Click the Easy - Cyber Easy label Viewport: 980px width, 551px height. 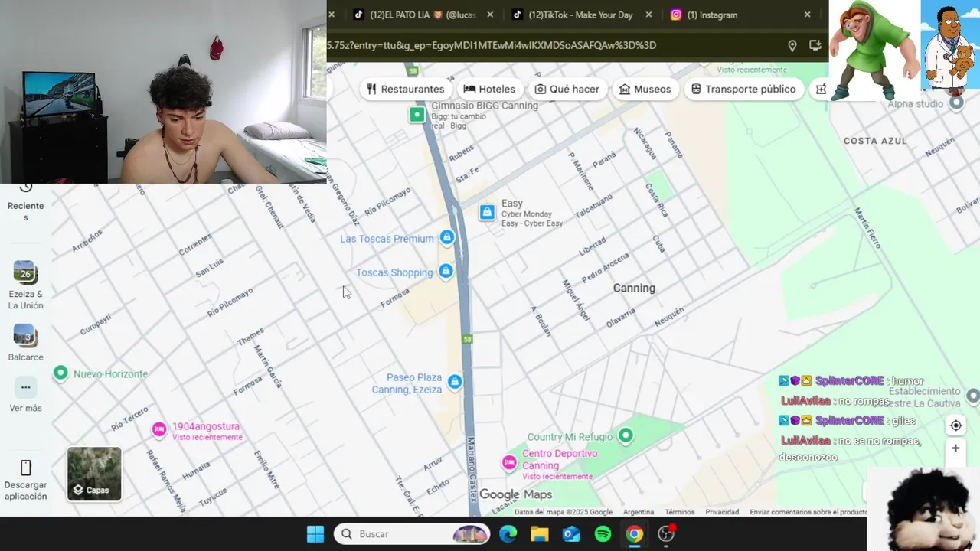click(532, 223)
